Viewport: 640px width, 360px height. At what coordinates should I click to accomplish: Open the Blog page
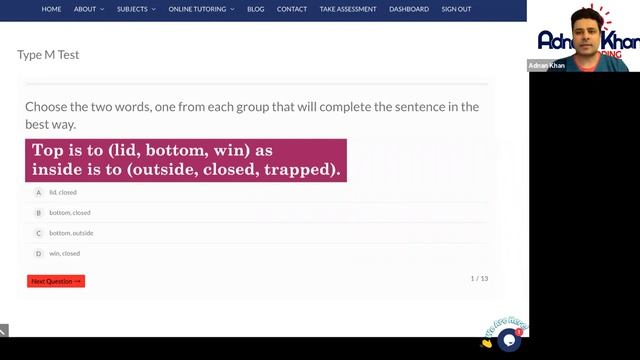[256, 9]
